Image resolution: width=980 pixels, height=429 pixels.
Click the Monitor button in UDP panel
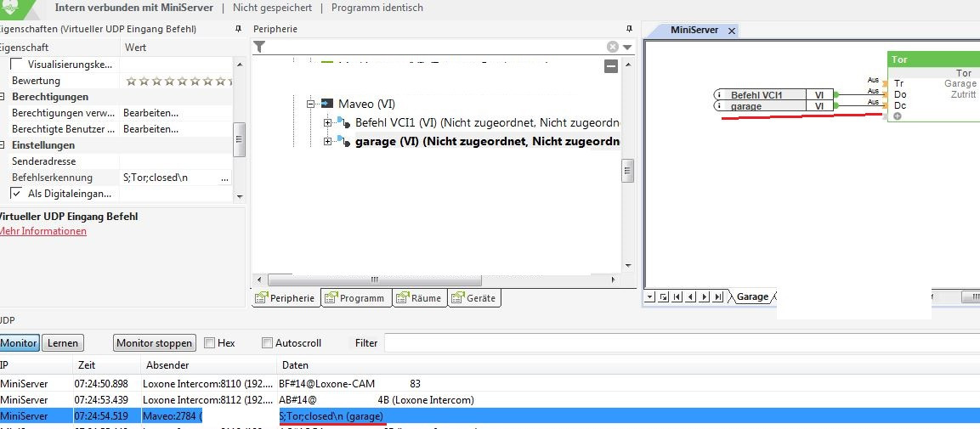[19, 343]
